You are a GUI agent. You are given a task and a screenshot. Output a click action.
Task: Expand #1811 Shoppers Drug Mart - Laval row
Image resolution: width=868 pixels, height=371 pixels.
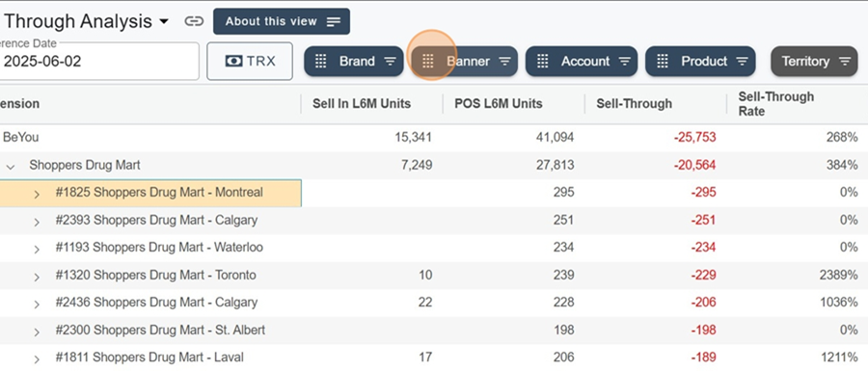pos(37,358)
